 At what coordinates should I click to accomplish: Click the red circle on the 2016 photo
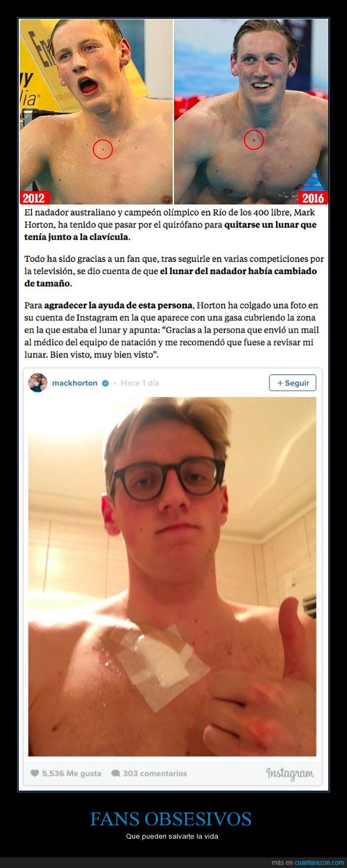pyautogui.click(x=254, y=139)
